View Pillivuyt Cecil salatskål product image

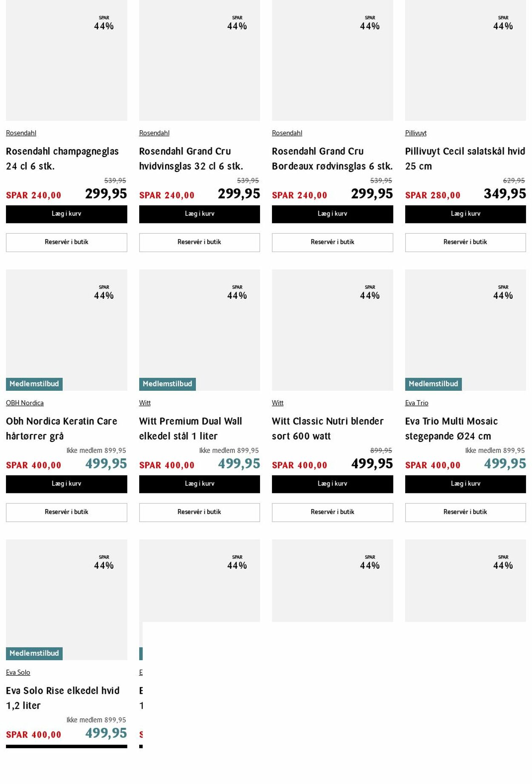coord(466,60)
